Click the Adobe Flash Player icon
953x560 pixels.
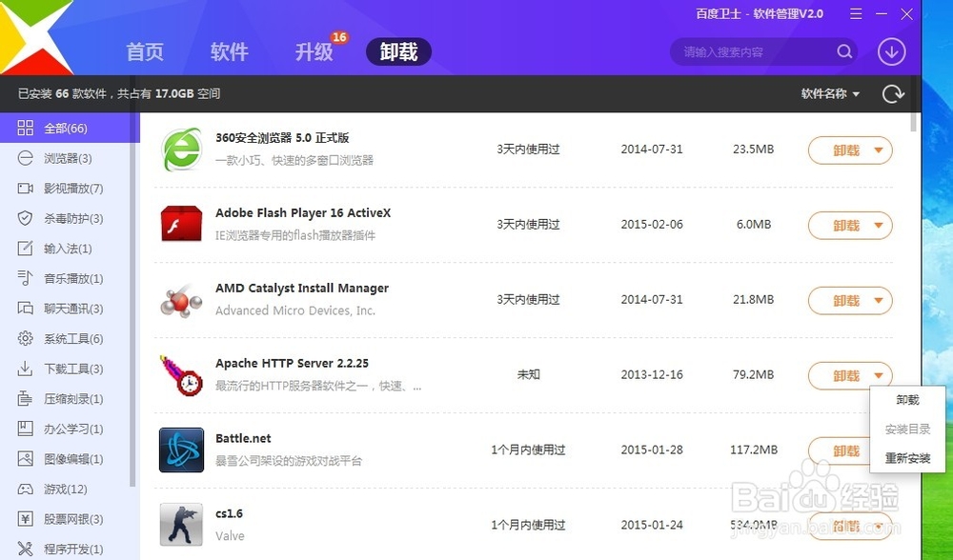pyautogui.click(x=181, y=225)
